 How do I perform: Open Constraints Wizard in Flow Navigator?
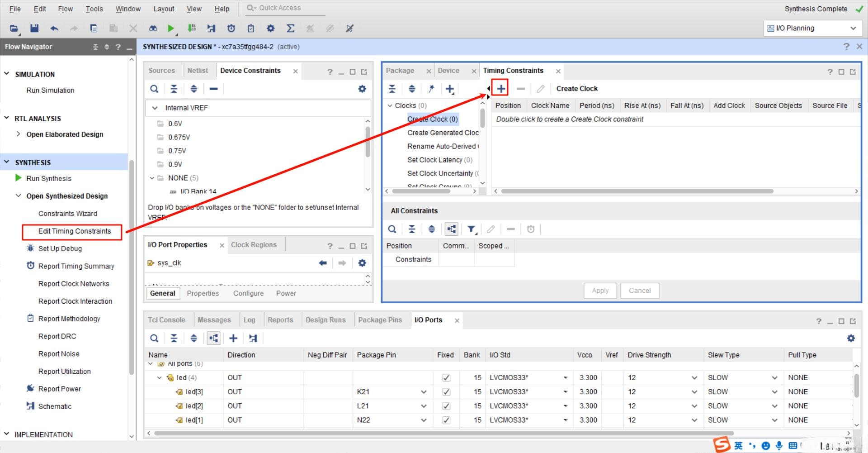(68, 214)
